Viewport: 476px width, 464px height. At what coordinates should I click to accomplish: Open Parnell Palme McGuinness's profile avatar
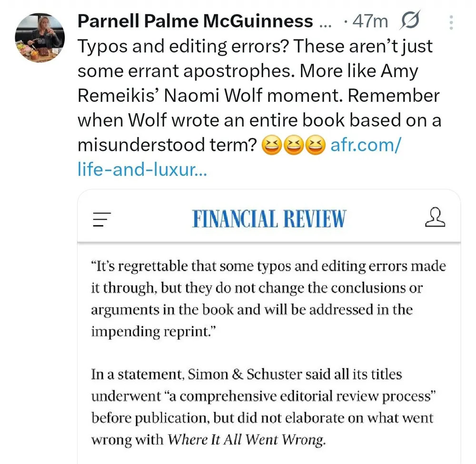(40, 38)
